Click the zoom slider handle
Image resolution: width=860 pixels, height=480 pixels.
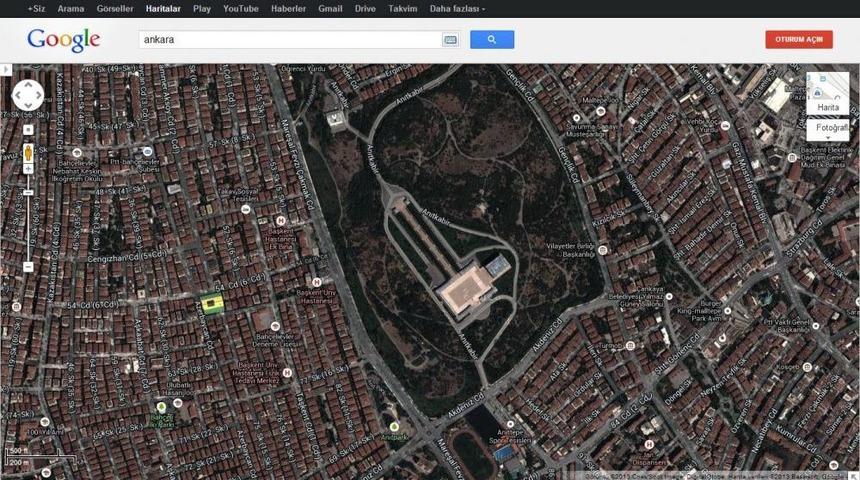(28, 193)
